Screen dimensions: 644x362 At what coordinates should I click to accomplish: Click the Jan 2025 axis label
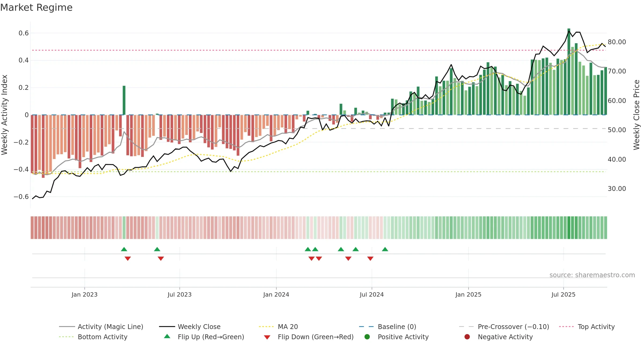click(468, 294)
